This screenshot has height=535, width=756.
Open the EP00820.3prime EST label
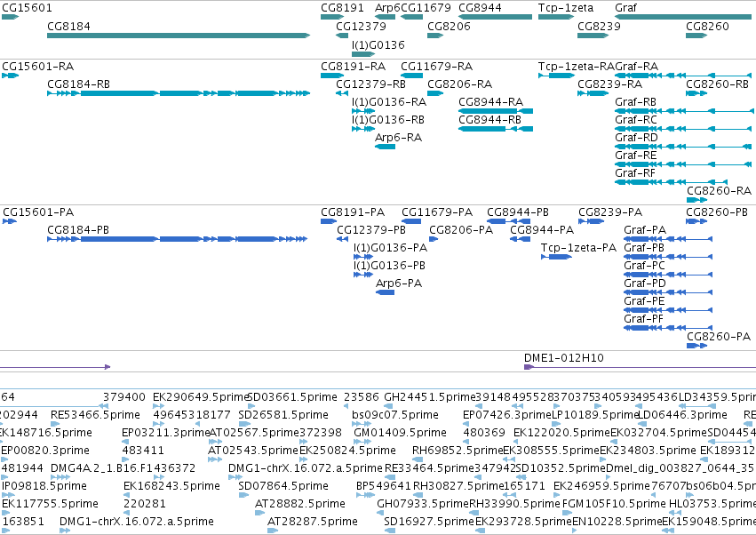(x=45, y=451)
